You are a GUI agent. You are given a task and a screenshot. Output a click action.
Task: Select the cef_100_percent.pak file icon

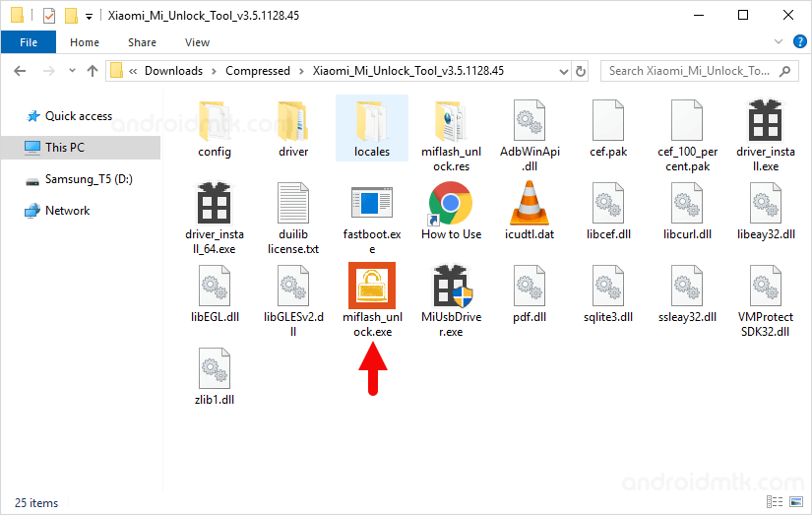point(687,120)
